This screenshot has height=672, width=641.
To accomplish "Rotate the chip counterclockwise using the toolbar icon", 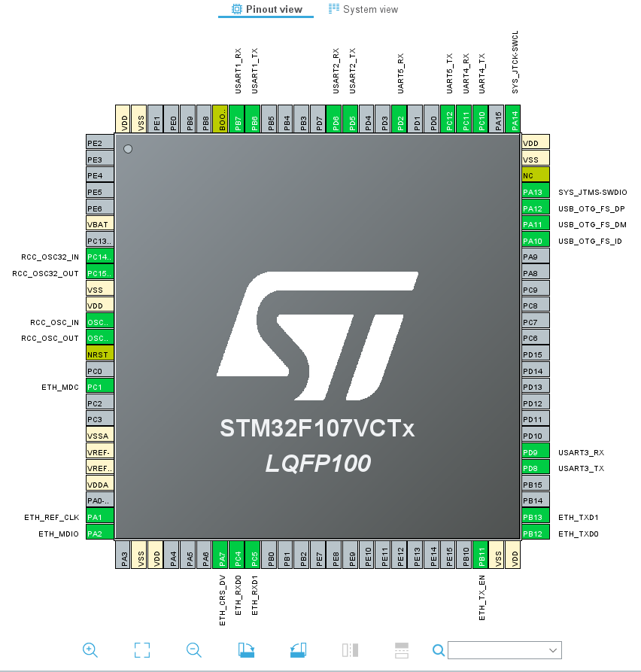I will (x=298, y=649).
